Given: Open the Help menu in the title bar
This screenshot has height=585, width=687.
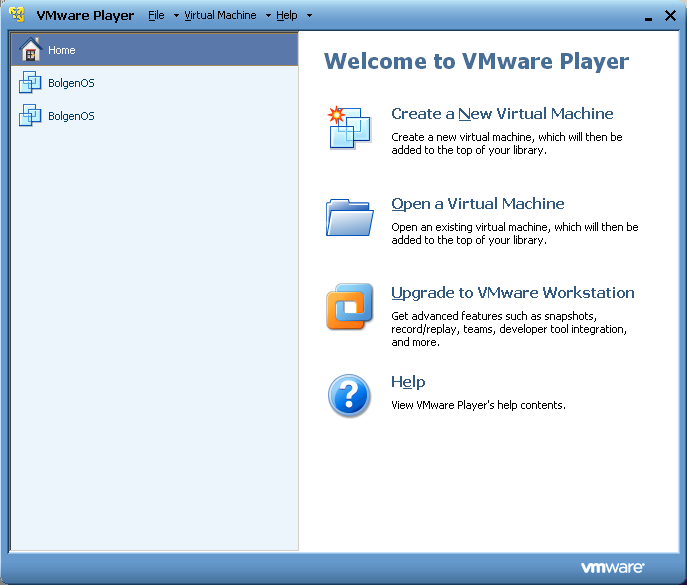Looking at the screenshot, I should pyautogui.click(x=287, y=15).
